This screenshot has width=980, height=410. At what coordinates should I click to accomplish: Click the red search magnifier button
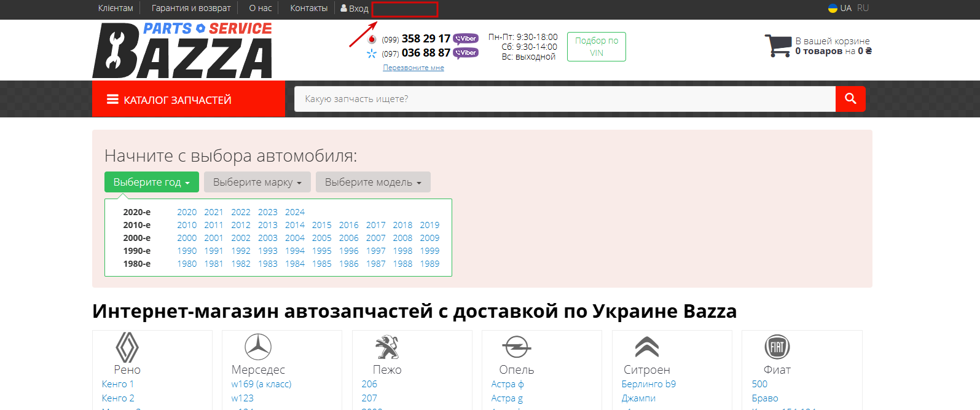click(x=850, y=99)
